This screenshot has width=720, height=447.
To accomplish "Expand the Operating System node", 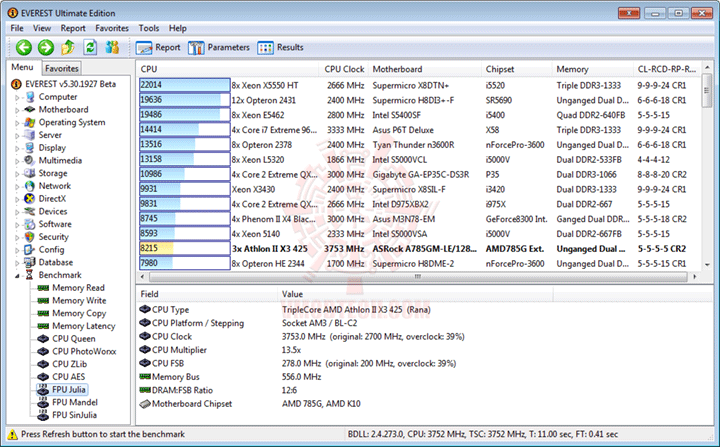I will tap(17, 123).
